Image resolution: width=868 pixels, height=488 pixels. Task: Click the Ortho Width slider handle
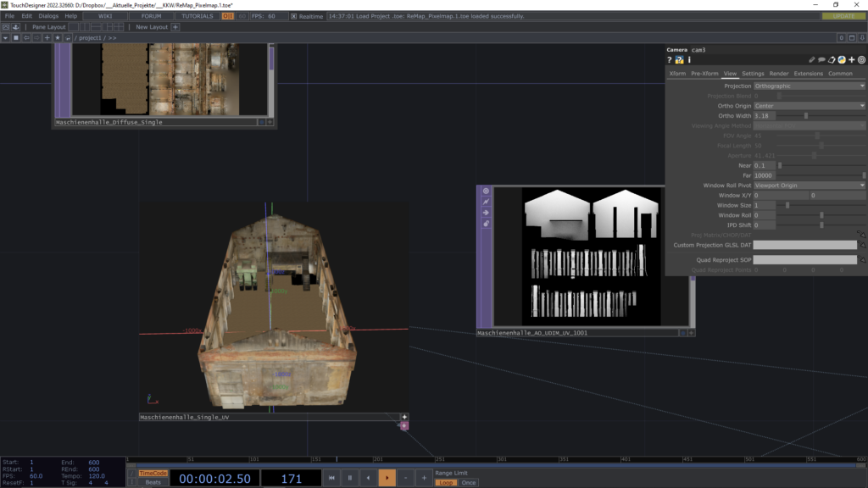coord(805,115)
